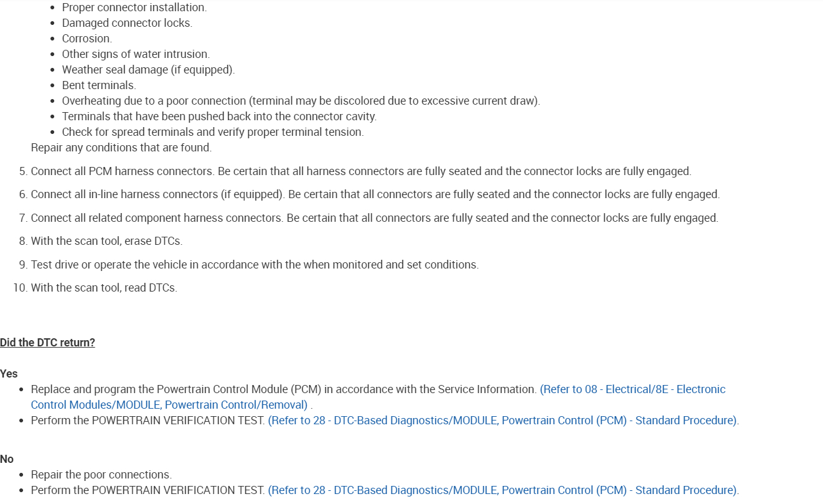Screen dimensions: 823x504
Task: Click the "Repair the poor connections." bullet
Action: 102,475
